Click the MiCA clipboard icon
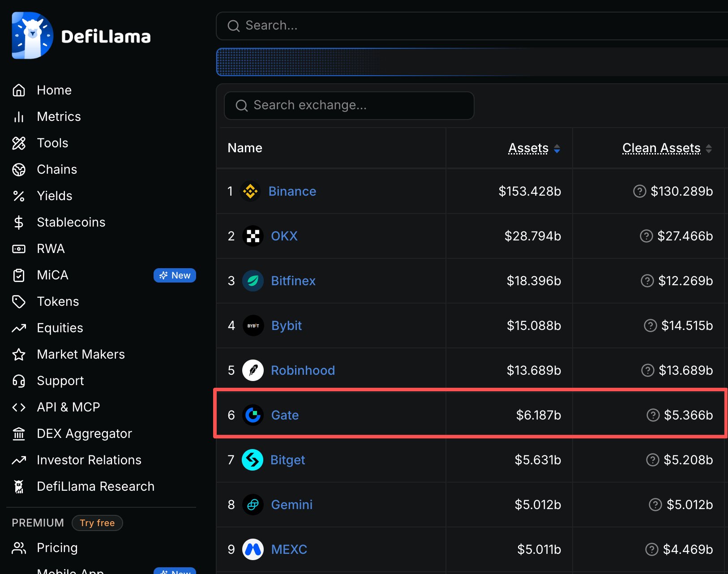The height and width of the screenshot is (574, 728). pos(19,275)
